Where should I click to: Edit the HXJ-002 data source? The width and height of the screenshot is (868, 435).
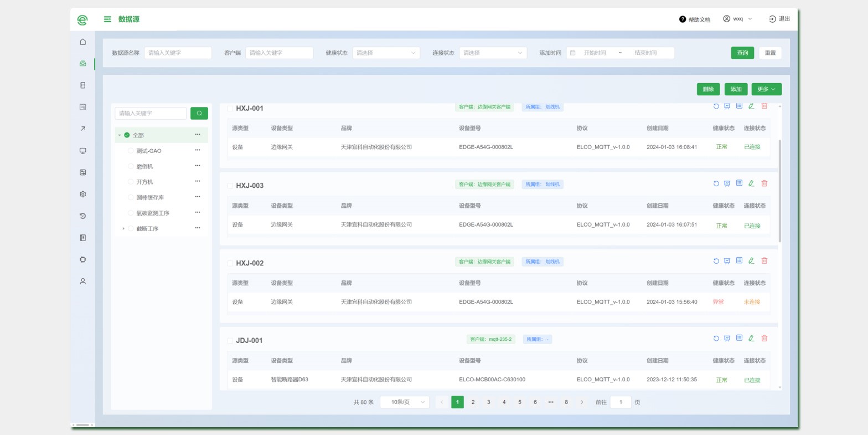tap(751, 261)
